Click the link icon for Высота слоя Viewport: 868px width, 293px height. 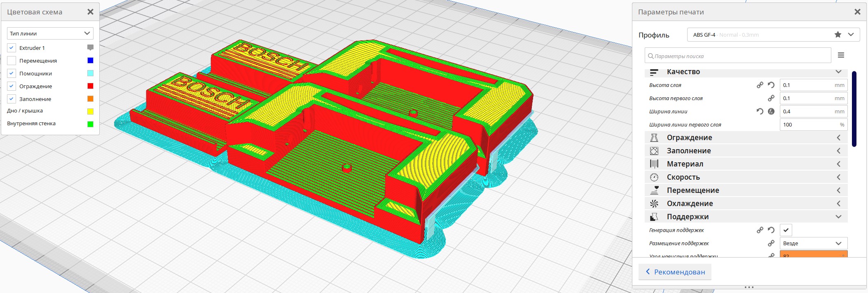[x=760, y=85]
